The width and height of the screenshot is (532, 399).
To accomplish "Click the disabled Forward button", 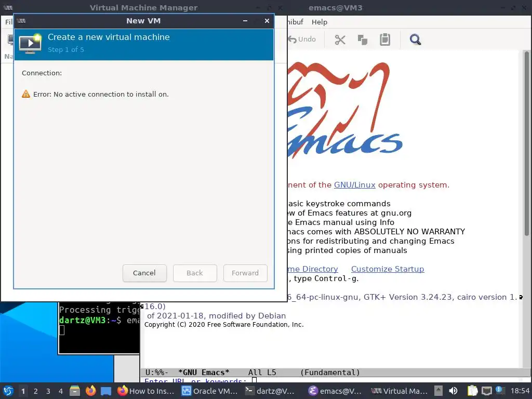I will (245, 273).
